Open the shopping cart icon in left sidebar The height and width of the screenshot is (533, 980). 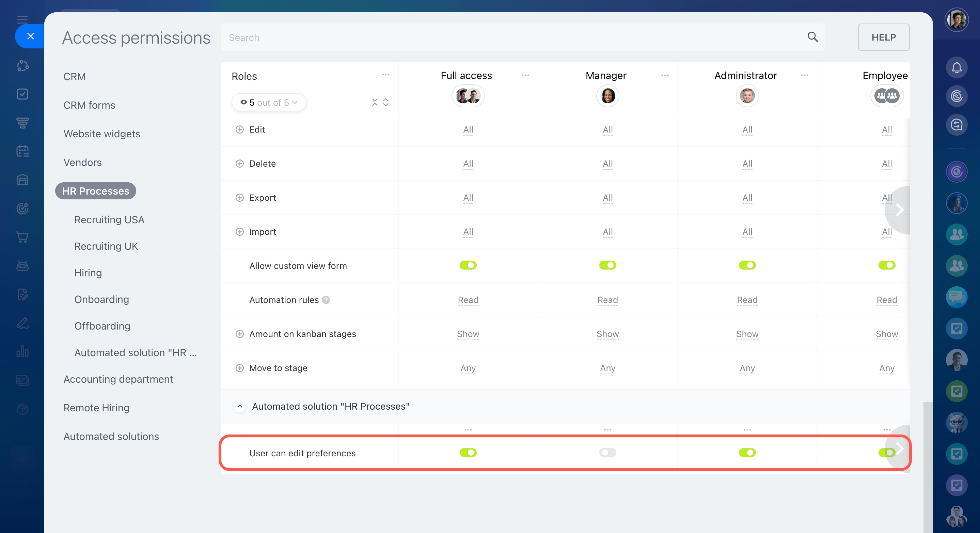click(x=22, y=237)
